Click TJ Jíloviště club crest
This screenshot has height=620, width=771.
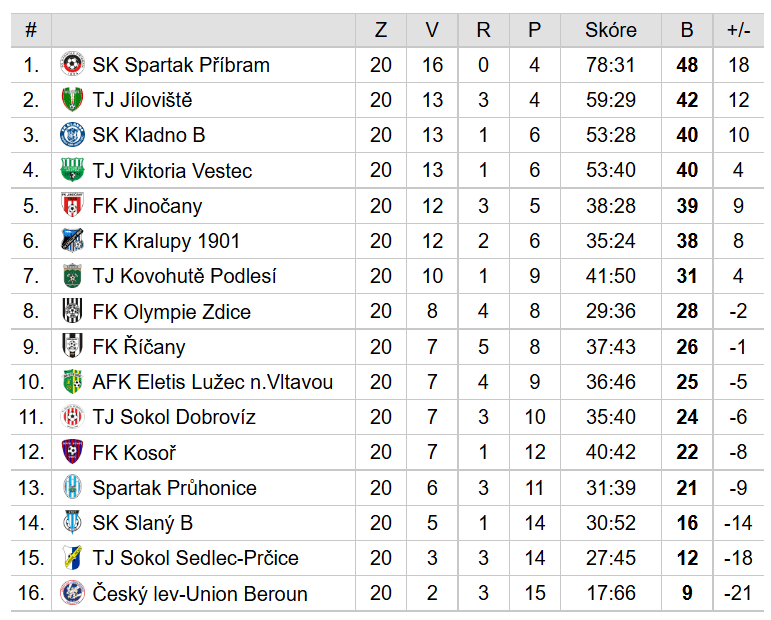tap(72, 99)
